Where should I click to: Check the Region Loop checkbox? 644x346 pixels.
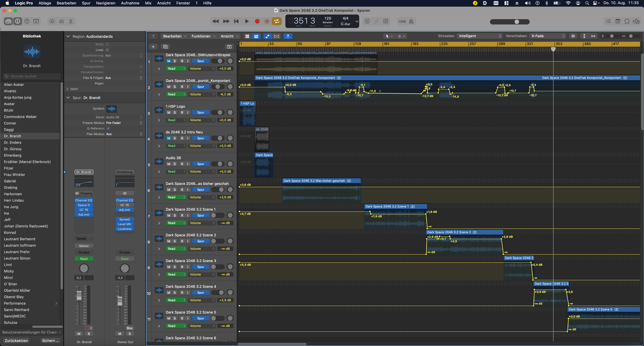click(107, 50)
